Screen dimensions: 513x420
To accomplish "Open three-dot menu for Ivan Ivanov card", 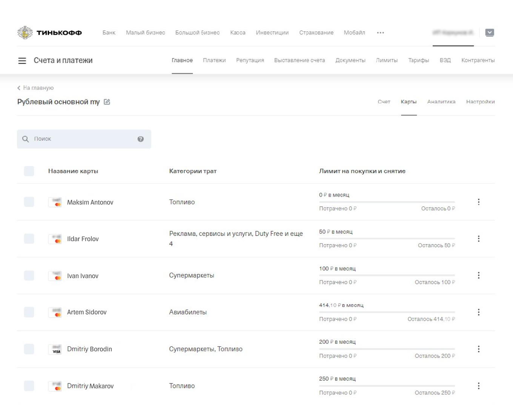I will [479, 275].
